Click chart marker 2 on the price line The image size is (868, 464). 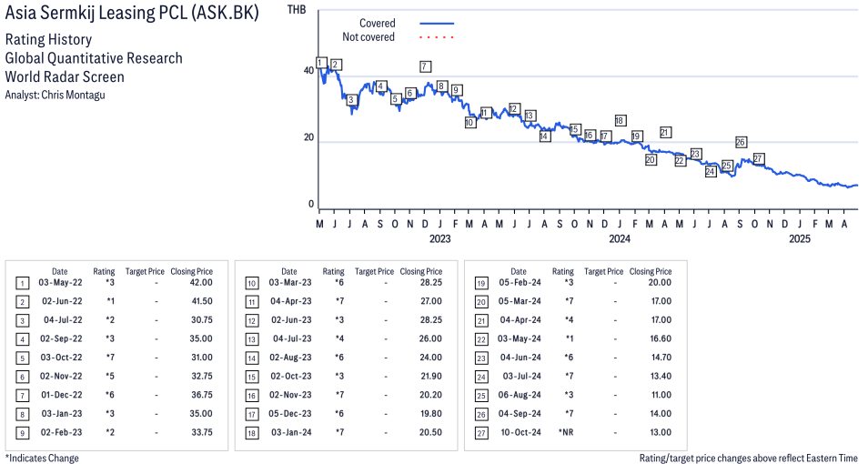pos(335,65)
